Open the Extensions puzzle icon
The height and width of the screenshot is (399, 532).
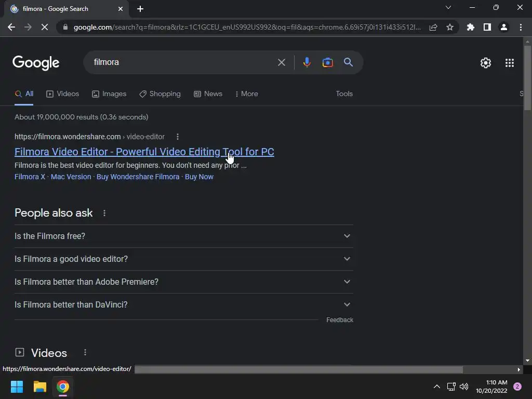tap(471, 27)
